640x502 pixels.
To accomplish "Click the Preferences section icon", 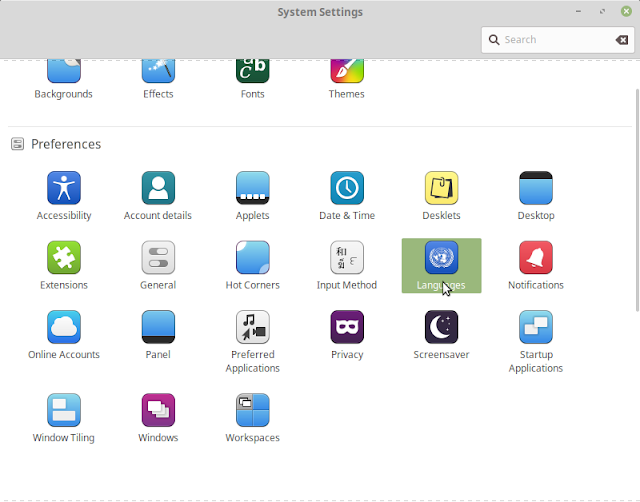I will (17, 144).
